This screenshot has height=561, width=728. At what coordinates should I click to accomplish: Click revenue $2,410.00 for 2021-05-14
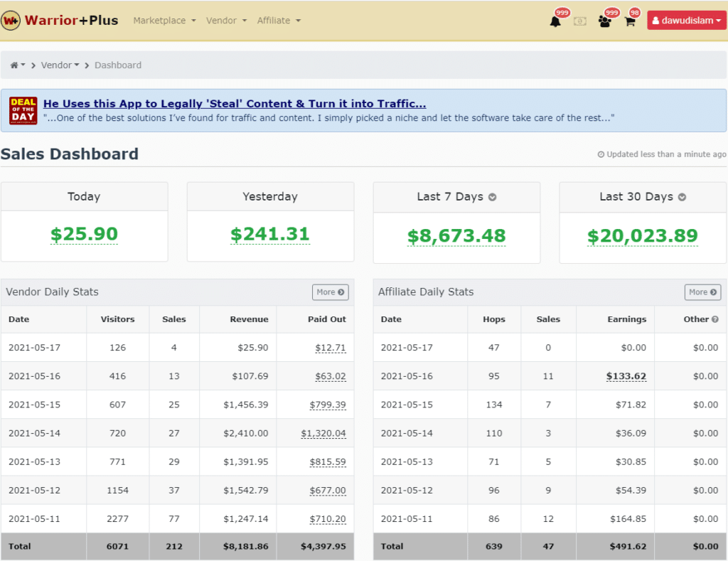(245, 433)
